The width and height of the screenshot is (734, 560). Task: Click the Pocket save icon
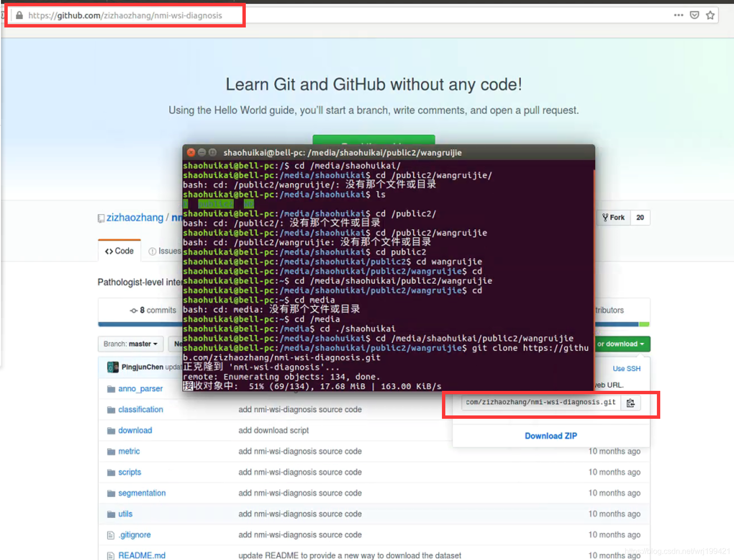coord(694,15)
